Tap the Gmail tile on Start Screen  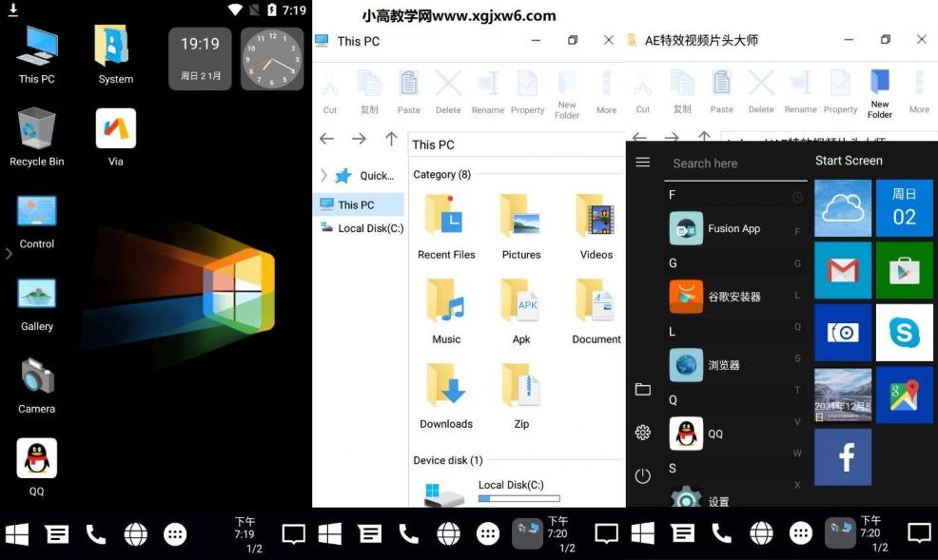pos(842,270)
